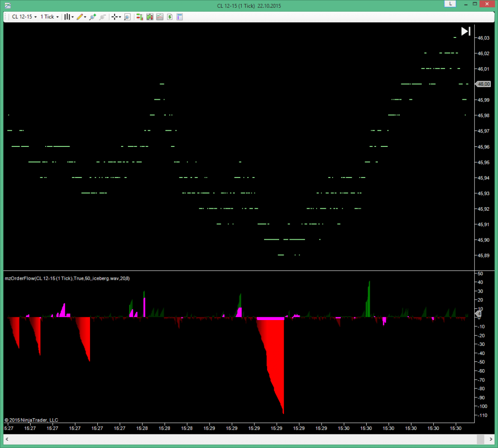498x448 pixels.
Task: Click the 45,90 price axis label
Action: 484,240
